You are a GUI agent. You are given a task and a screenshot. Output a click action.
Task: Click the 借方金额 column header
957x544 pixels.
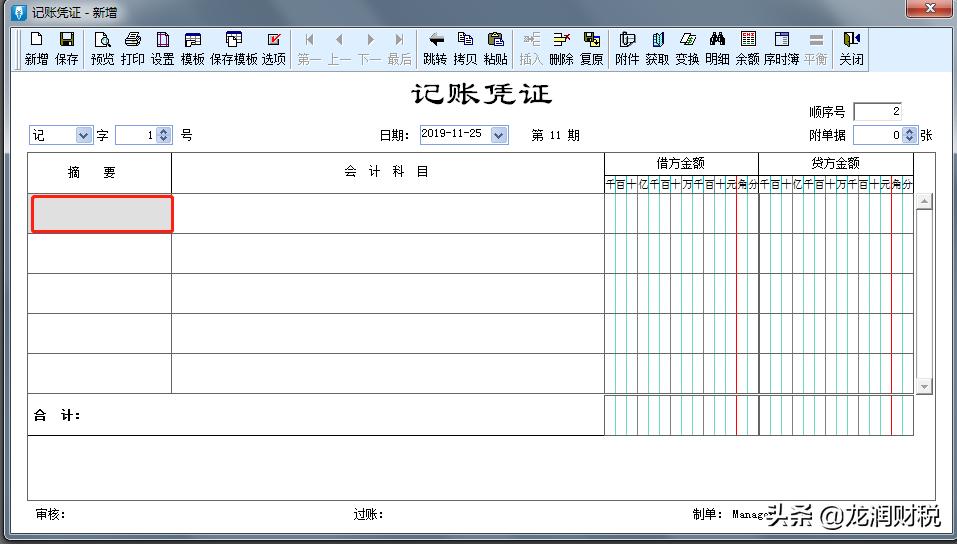pos(681,164)
